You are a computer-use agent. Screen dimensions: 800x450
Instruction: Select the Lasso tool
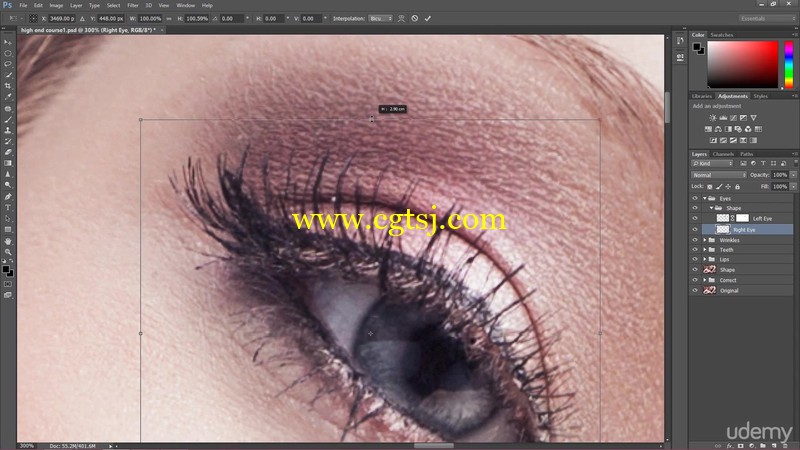[x=8, y=64]
